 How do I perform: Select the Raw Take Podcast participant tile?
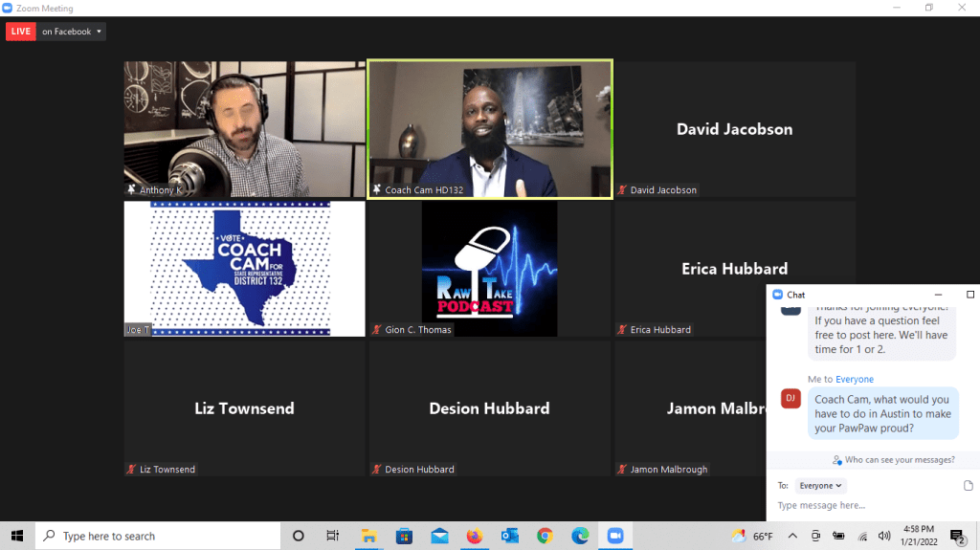point(489,268)
